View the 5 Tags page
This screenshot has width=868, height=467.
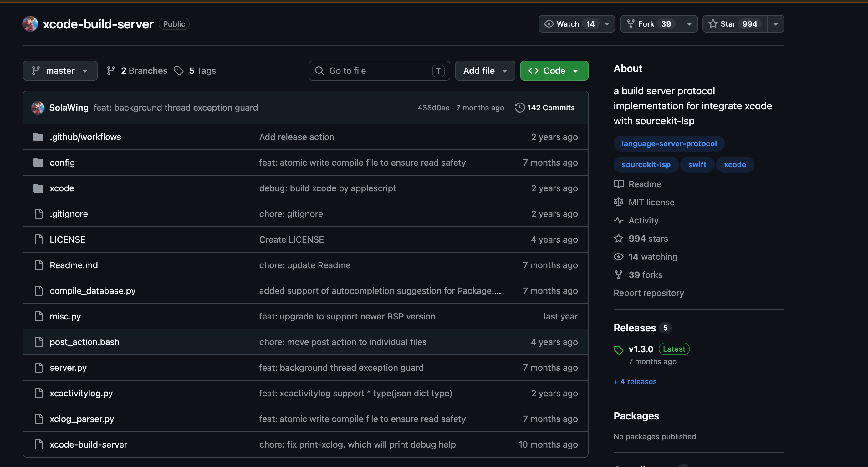195,71
